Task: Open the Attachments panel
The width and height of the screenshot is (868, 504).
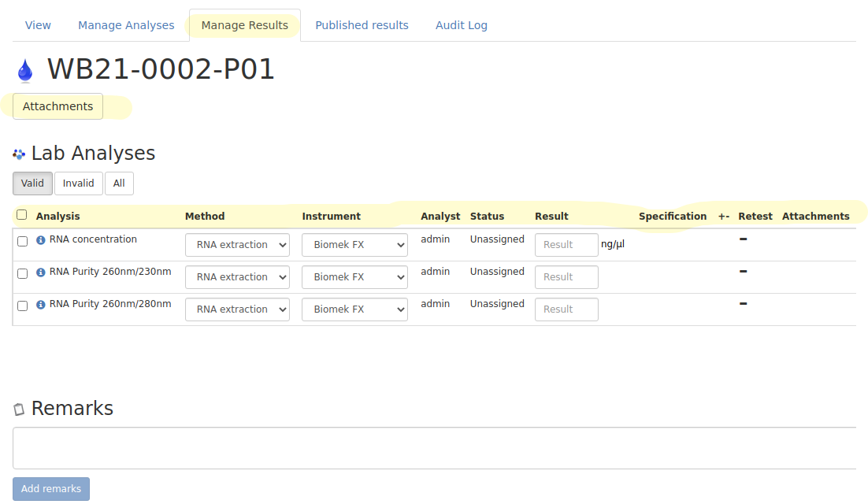Action: pyautogui.click(x=57, y=106)
